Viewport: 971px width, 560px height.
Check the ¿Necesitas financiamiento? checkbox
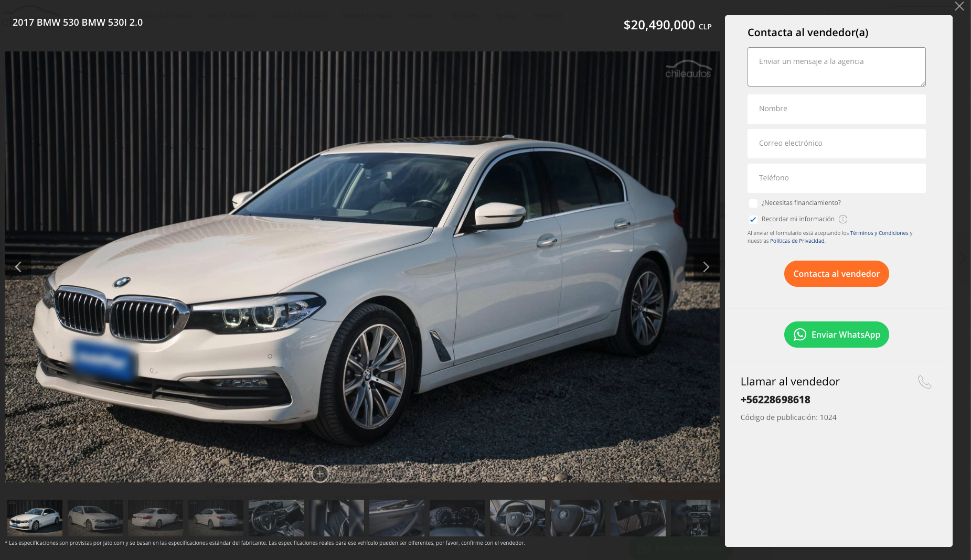tap(753, 203)
